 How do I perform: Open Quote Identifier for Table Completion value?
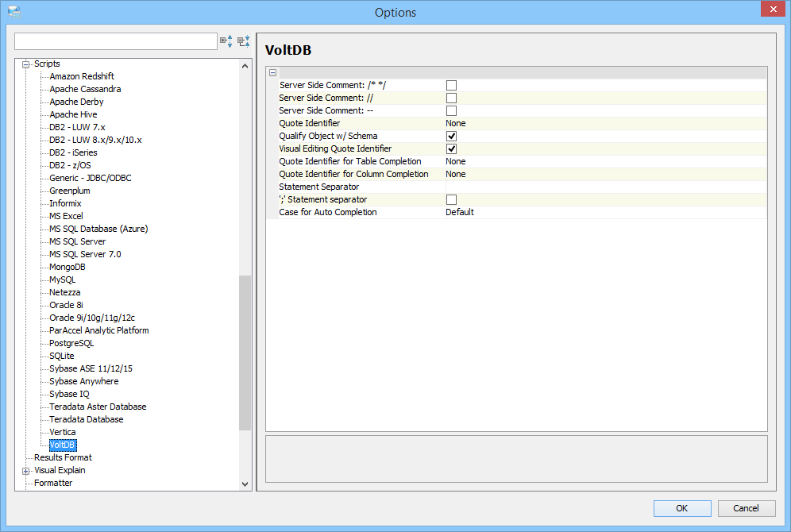(x=605, y=161)
